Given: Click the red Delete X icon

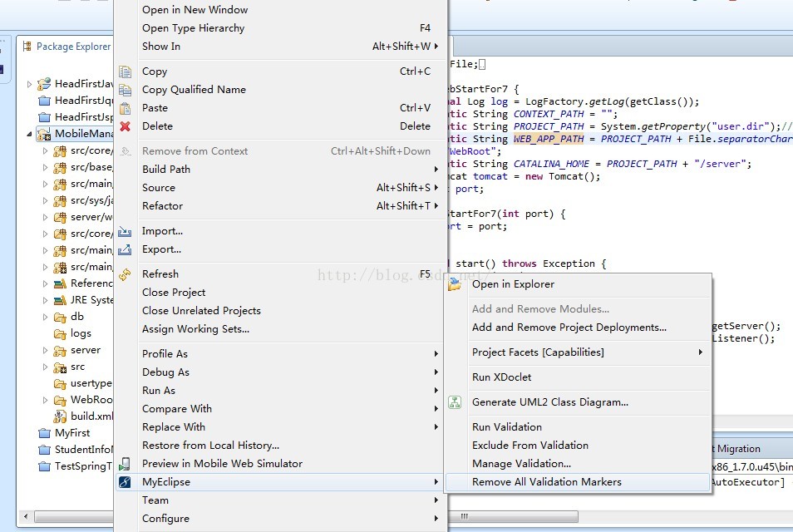Looking at the screenshot, I should pyautogui.click(x=125, y=126).
